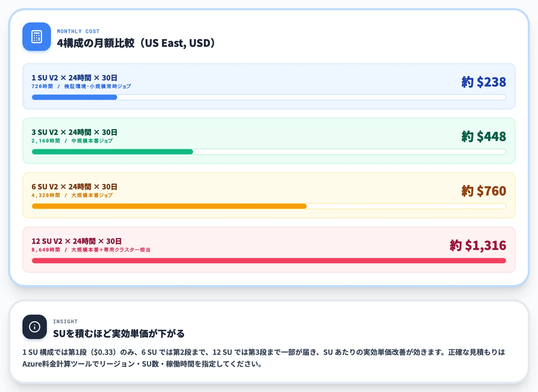Click the 4,320時間 / 大規模本番ジョブ subtitle
The width and height of the screenshot is (538, 392).
72,195
